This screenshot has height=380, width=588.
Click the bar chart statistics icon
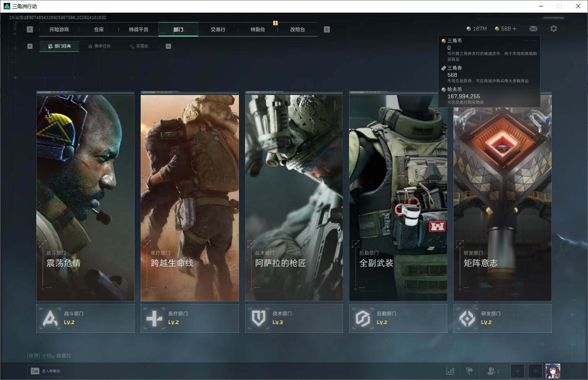pyautogui.click(x=450, y=371)
